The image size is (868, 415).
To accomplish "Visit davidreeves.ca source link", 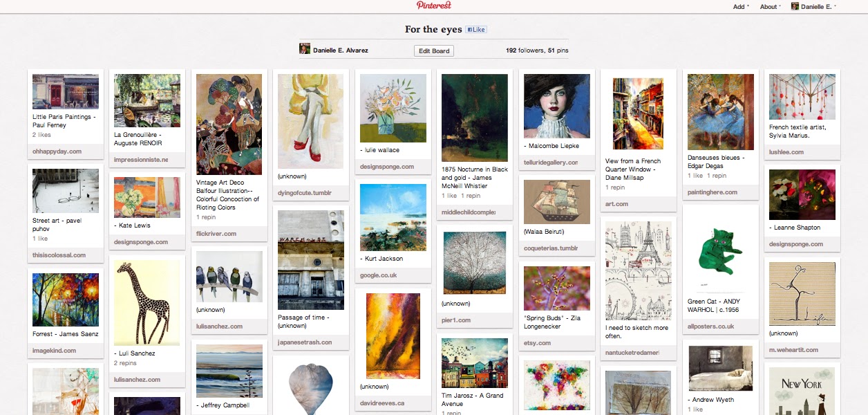I will pos(382,403).
